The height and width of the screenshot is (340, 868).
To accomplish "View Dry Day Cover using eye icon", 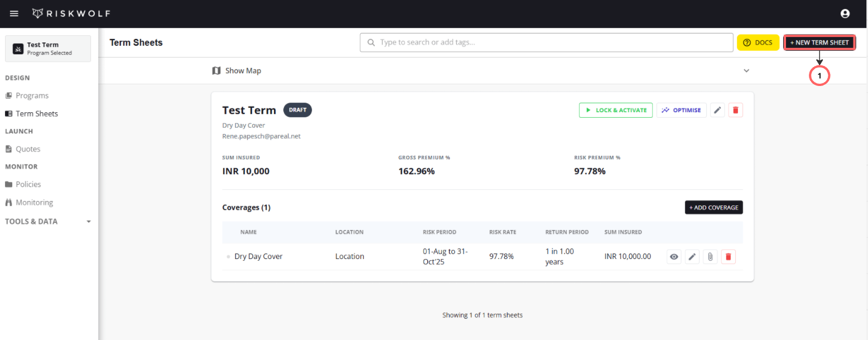I will [674, 257].
